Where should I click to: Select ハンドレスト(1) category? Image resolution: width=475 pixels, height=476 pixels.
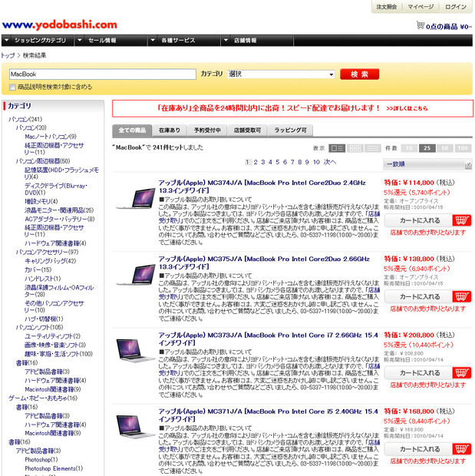coord(42,279)
